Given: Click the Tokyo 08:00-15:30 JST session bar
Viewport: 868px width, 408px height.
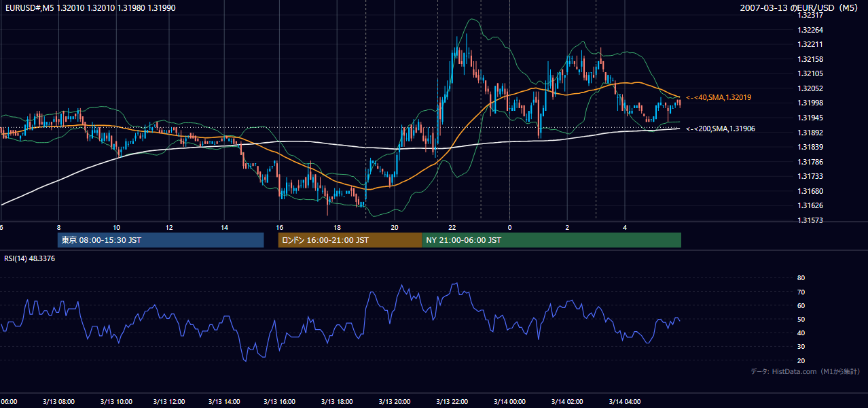Looking at the screenshot, I should tap(160, 240).
